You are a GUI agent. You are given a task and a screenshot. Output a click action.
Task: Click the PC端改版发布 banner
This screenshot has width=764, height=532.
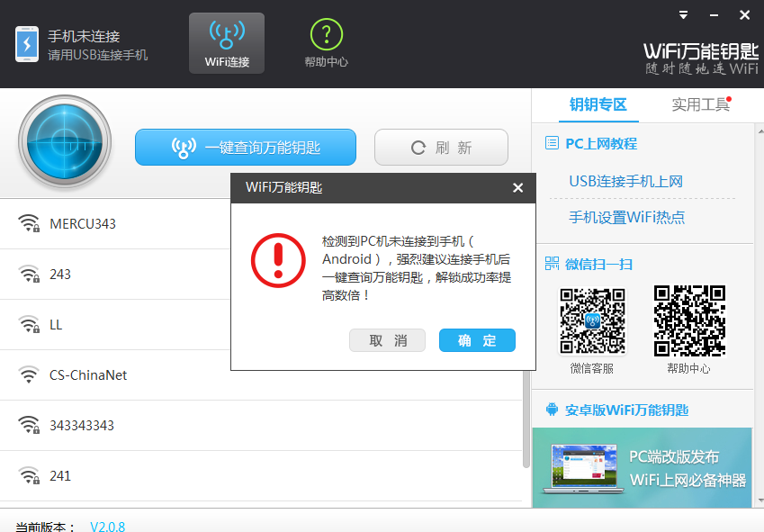642,468
